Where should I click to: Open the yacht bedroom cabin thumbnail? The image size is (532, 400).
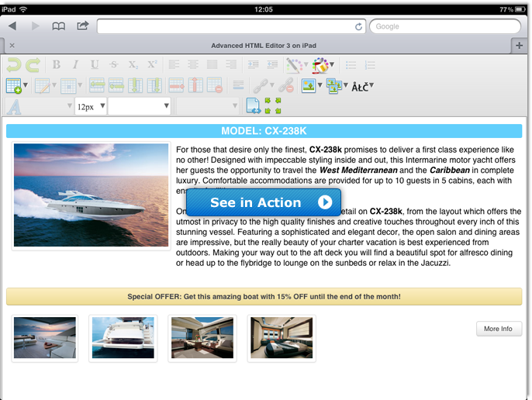pyautogui.click(x=282, y=338)
